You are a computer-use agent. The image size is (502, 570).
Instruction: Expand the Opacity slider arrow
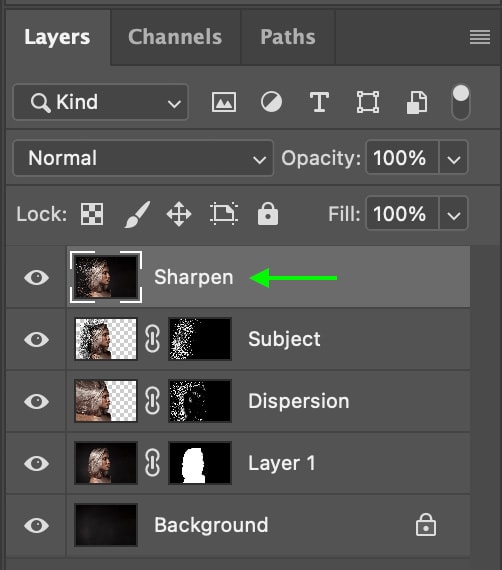coord(454,158)
